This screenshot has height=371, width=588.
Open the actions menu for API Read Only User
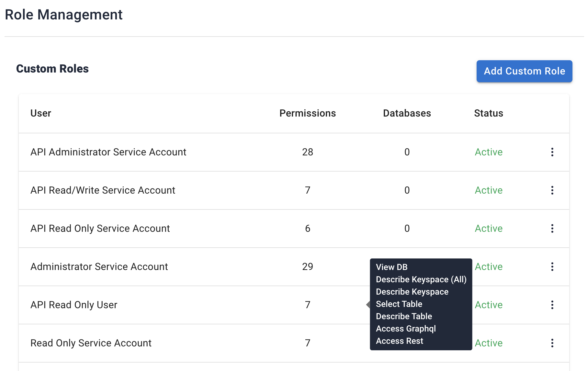coord(552,305)
